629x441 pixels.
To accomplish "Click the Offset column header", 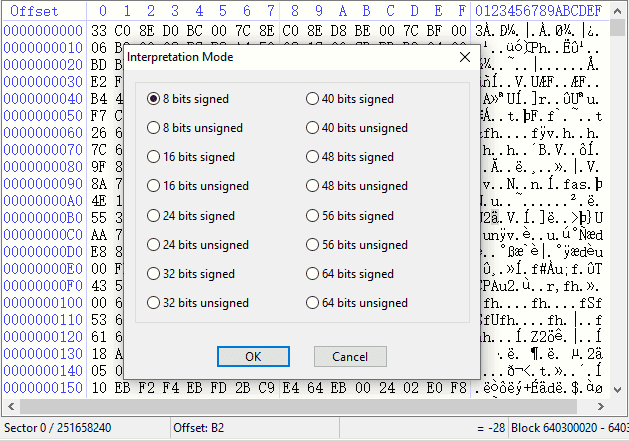I will 34,11.
